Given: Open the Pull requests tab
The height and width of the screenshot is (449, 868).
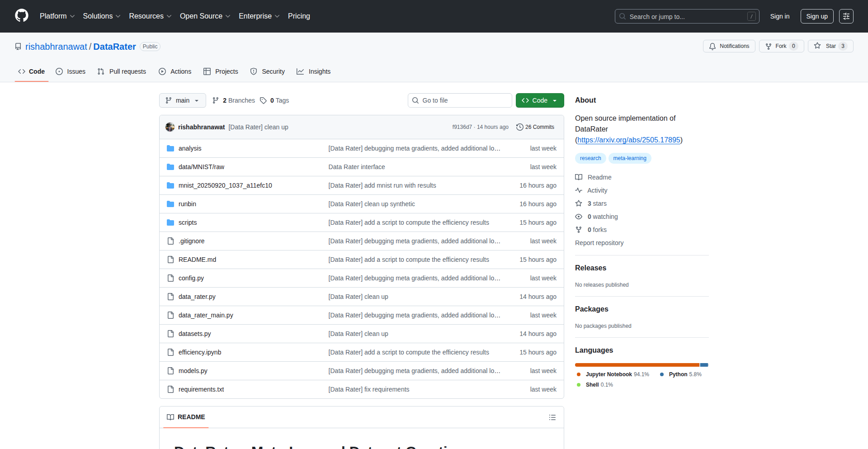Looking at the screenshot, I should [x=122, y=71].
